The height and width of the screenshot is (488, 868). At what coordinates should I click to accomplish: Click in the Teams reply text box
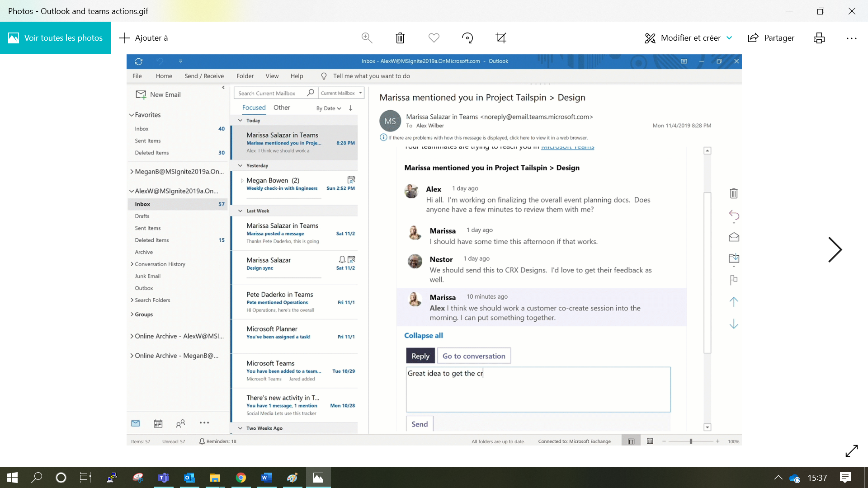[538, 389]
